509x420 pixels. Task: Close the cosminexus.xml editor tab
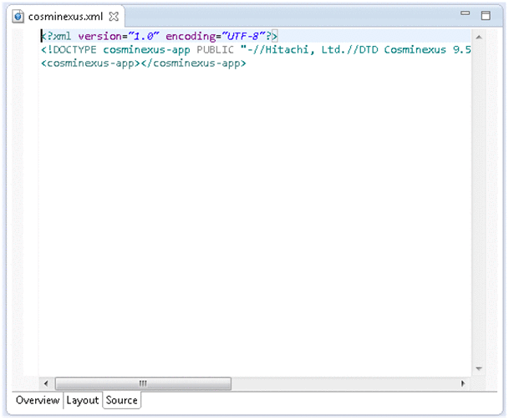(x=115, y=16)
